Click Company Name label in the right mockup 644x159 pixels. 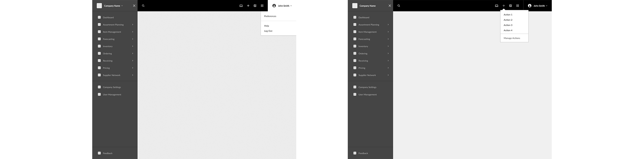pyautogui.click(x=368, y=6)
